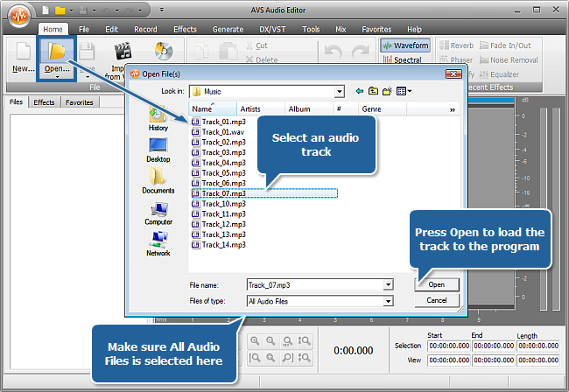
Task: Switch to Spectral view
Action: [x=402, y=59]
